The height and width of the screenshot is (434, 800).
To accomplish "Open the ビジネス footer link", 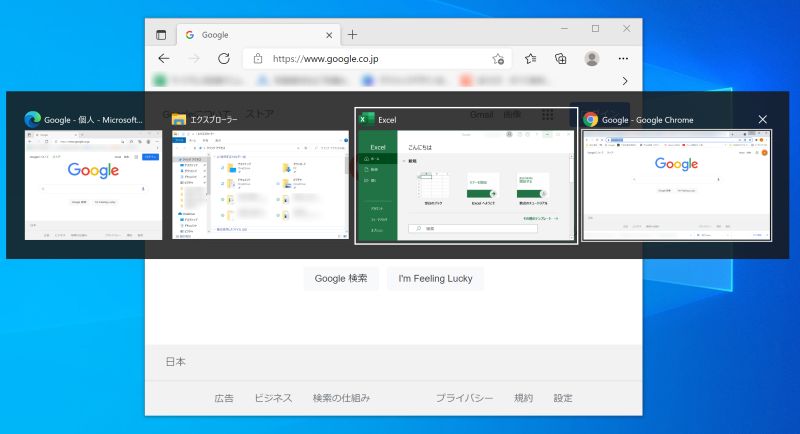I will tap(273, 398).
